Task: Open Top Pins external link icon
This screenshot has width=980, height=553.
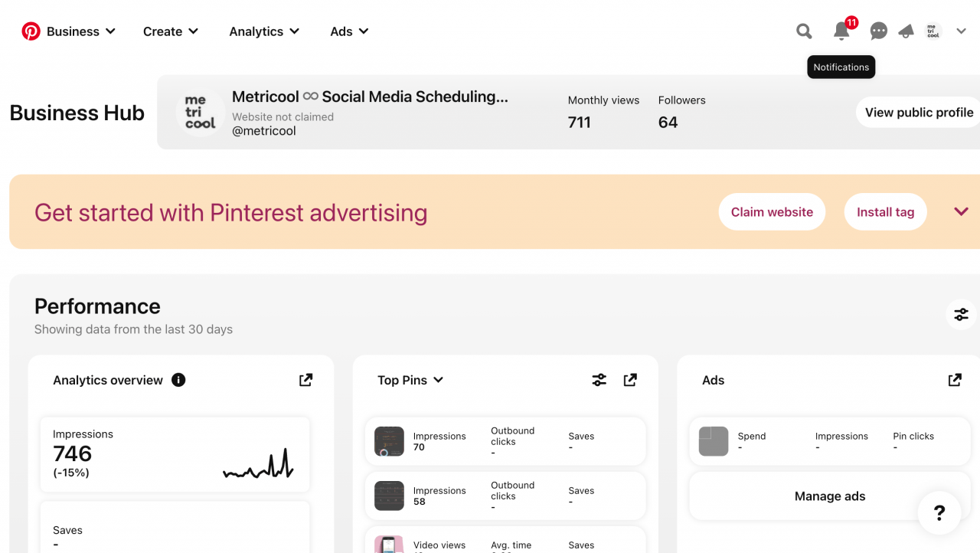Action: point(630,380)
